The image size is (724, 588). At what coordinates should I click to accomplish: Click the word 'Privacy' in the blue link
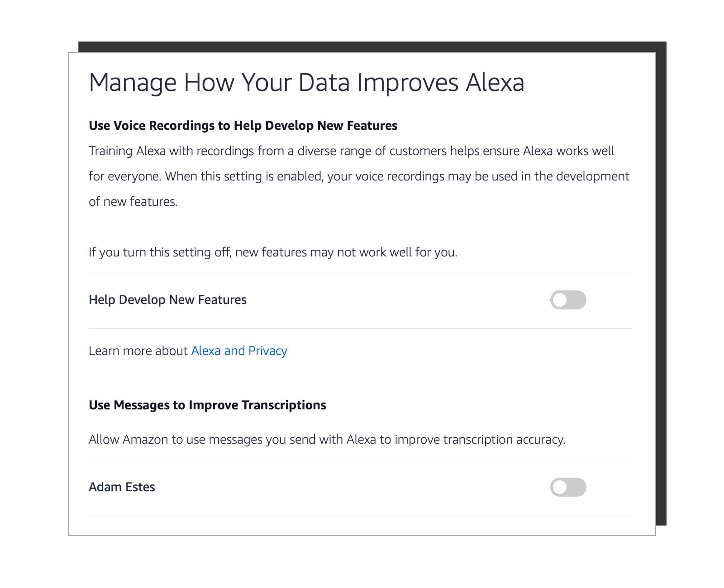click(x=268, y=351)
